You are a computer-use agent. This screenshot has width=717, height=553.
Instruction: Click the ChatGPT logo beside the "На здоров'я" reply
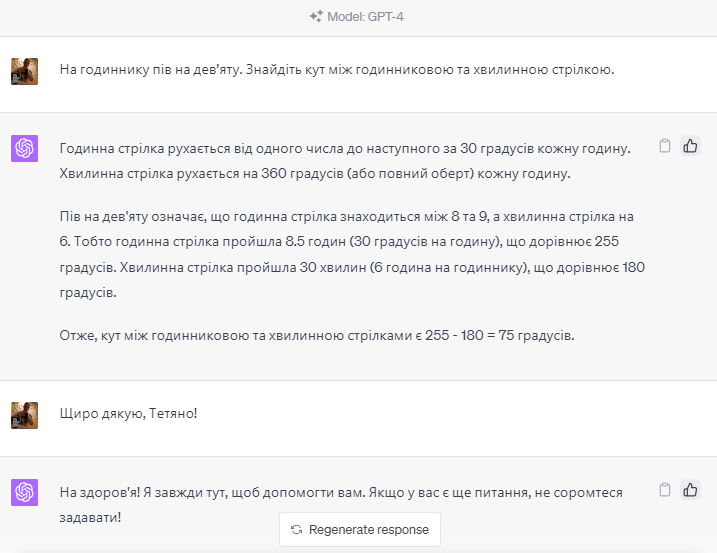24,492
